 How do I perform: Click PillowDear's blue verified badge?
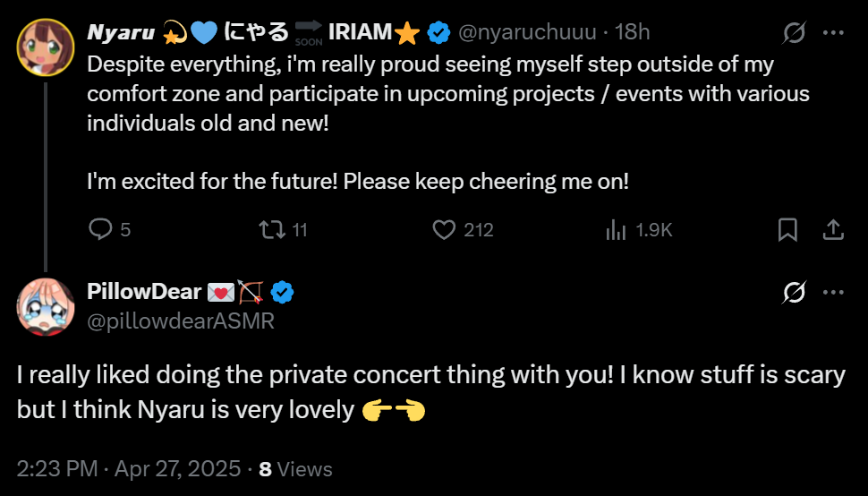(x=283, y=292)
